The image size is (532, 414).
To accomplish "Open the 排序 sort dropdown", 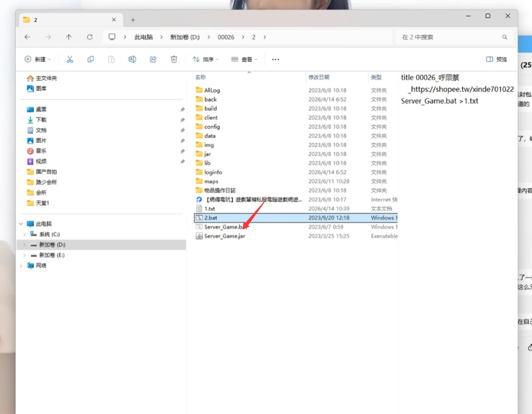I will (x=205, y=60).
